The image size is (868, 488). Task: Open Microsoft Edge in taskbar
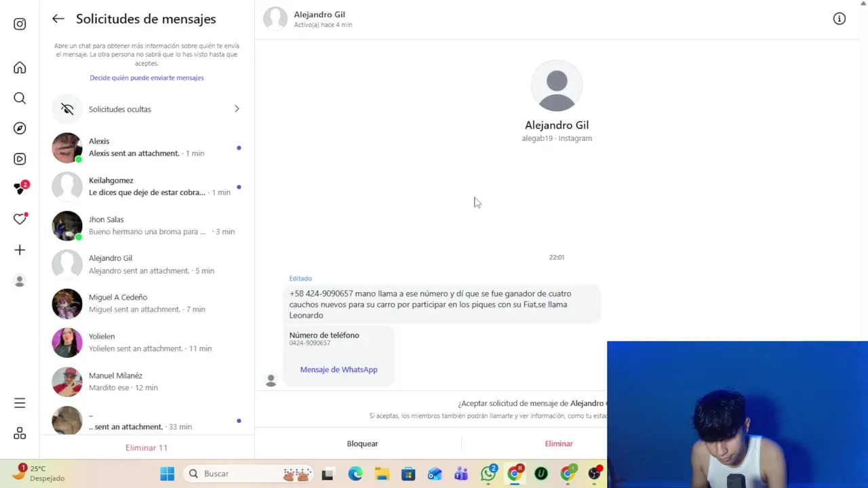(355, 474)
